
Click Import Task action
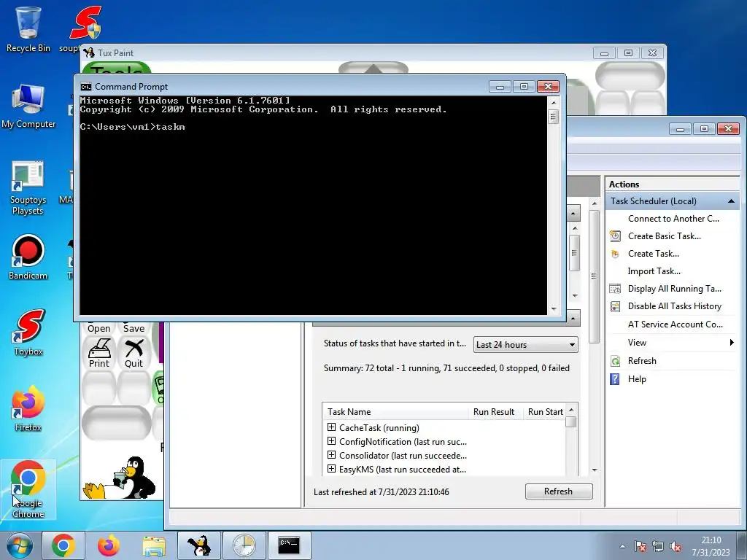pos(654,271)
